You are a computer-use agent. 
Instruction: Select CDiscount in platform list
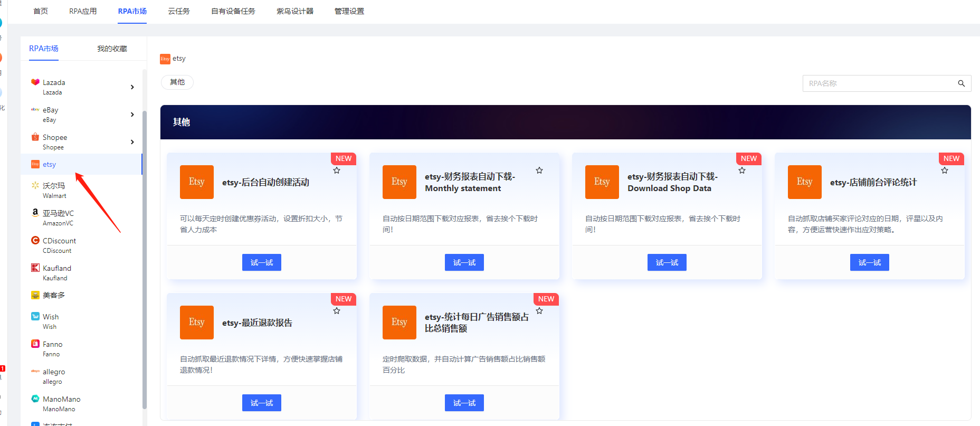point(81,245)
